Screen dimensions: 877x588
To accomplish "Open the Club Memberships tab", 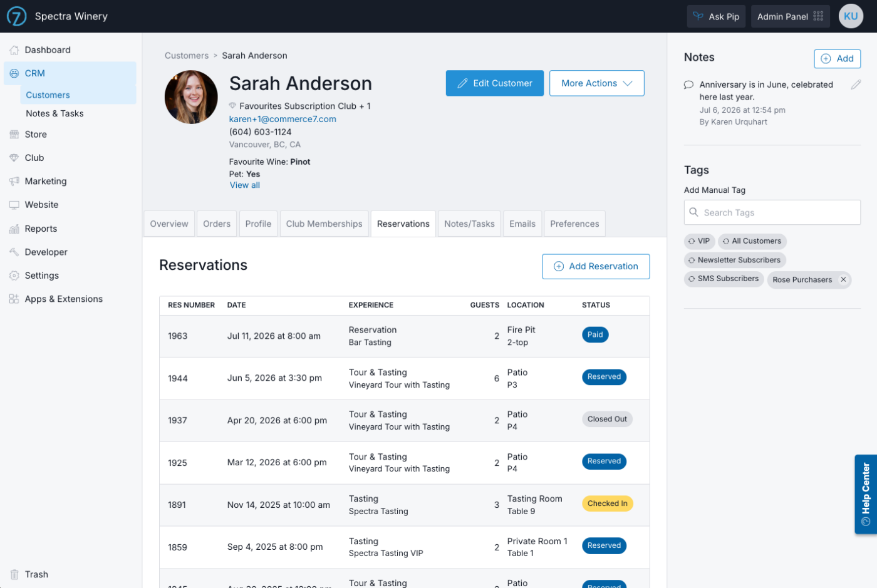I will point(324,224).
